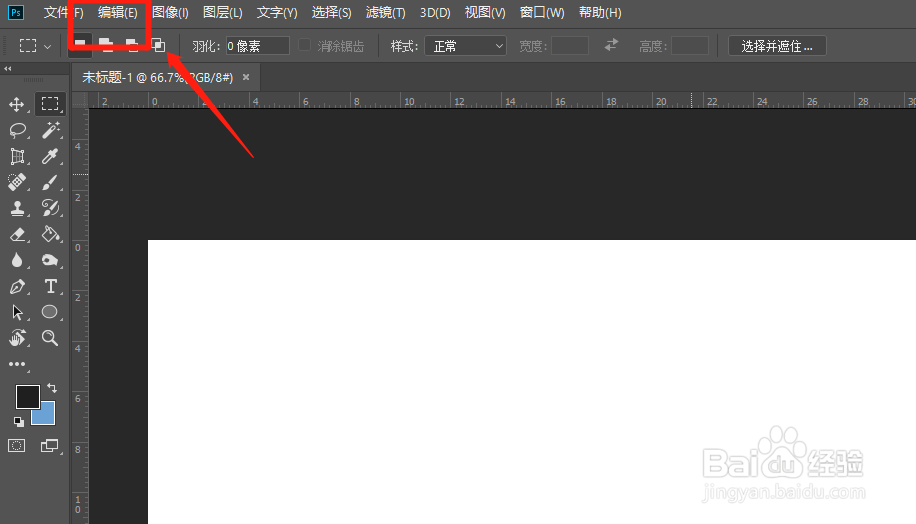Open the foreground color picker
This screenshot has height=524, width=916.
click(x=27, y=397)
